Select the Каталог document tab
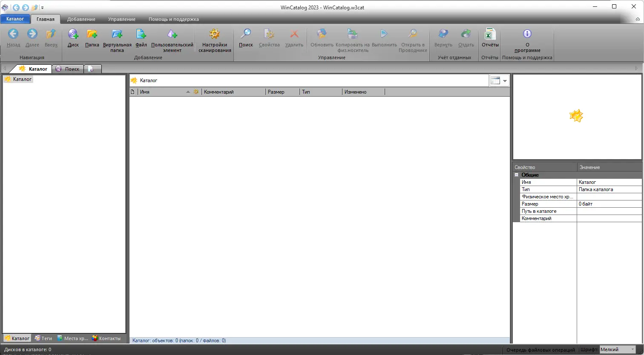Image resolution: width=644 pixels, height=355 pixels. click(33, 69)
